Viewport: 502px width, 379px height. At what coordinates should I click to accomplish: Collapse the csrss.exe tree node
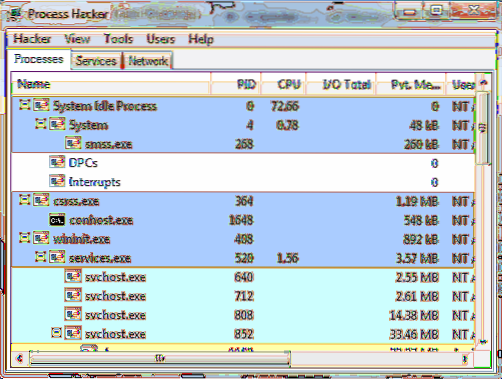(24, 200)
